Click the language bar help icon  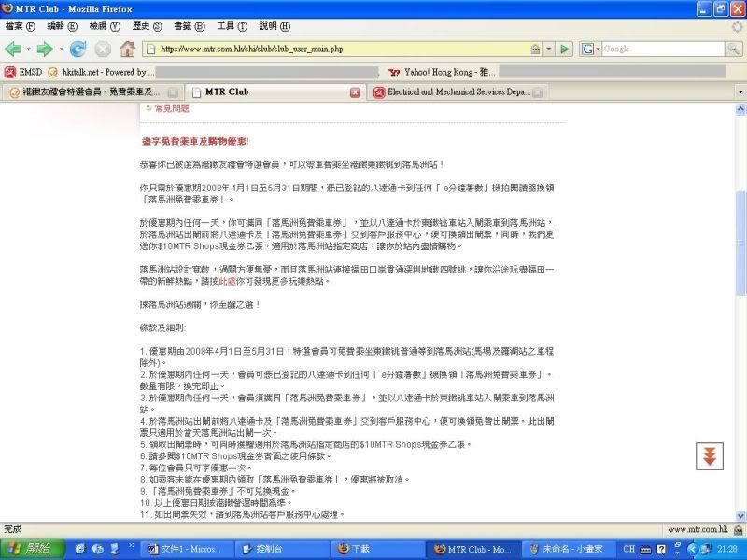661,549
